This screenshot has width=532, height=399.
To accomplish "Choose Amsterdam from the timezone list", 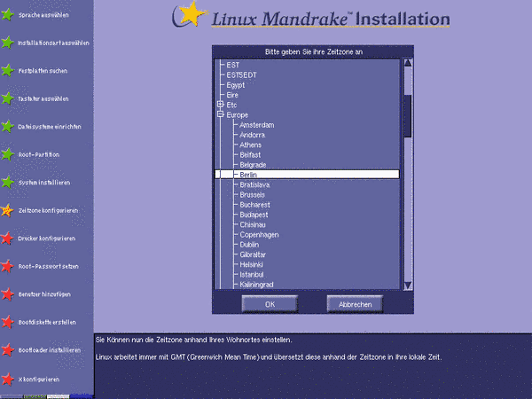I will coord(256,125).
